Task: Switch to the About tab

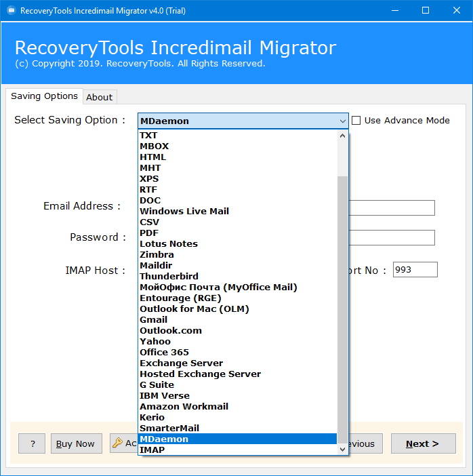Action: coord(99,98)
